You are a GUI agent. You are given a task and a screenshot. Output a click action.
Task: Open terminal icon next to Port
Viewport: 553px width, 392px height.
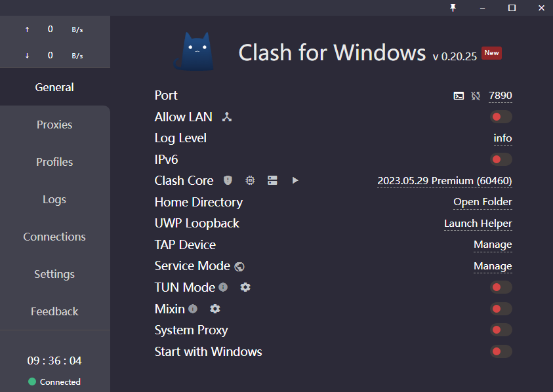[x=459, y=96]
